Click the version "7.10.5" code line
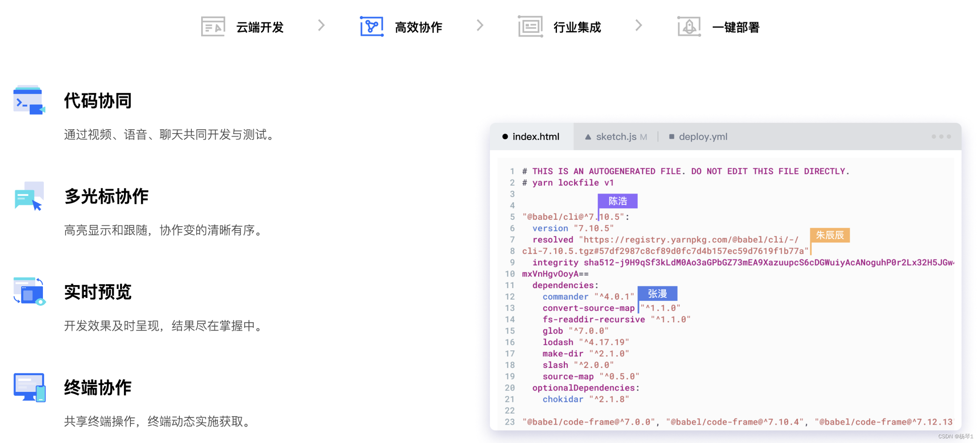The width and height of the screenshot is (980, 443). [573, 228]
